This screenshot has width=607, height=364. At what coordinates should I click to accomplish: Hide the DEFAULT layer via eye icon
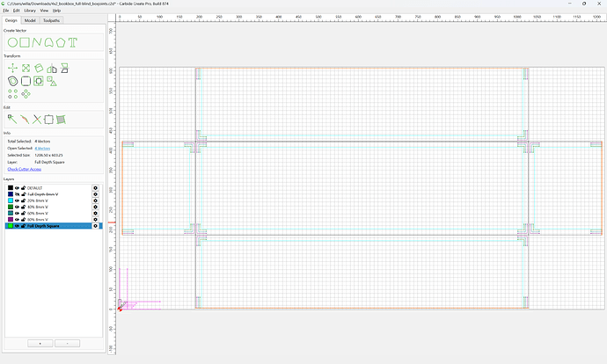coord(17,188)
